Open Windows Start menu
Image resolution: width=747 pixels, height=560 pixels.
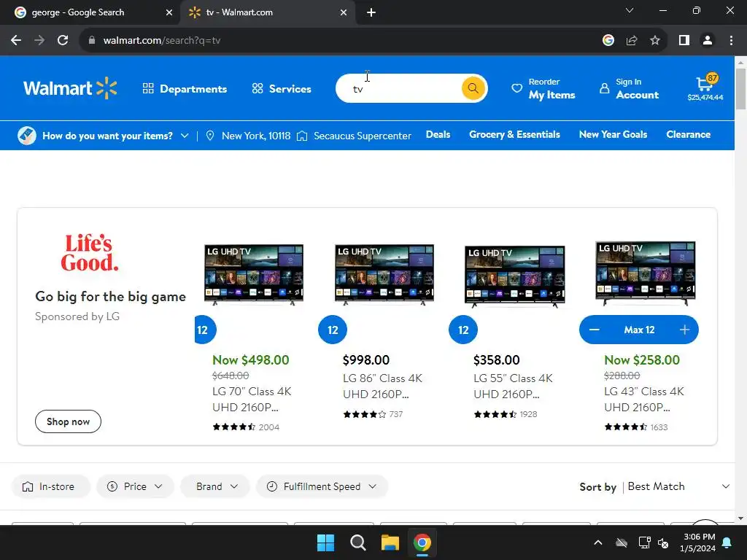[x=326, y=542]
